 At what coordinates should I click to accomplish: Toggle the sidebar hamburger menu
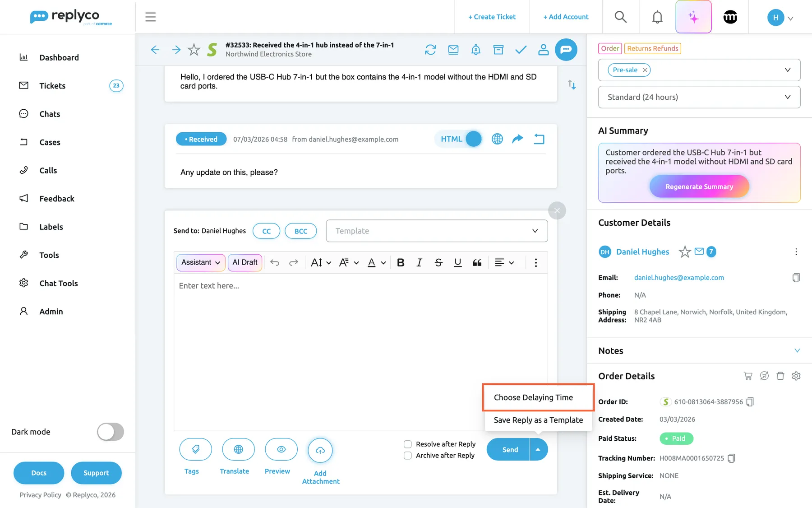tap(151, 17)
